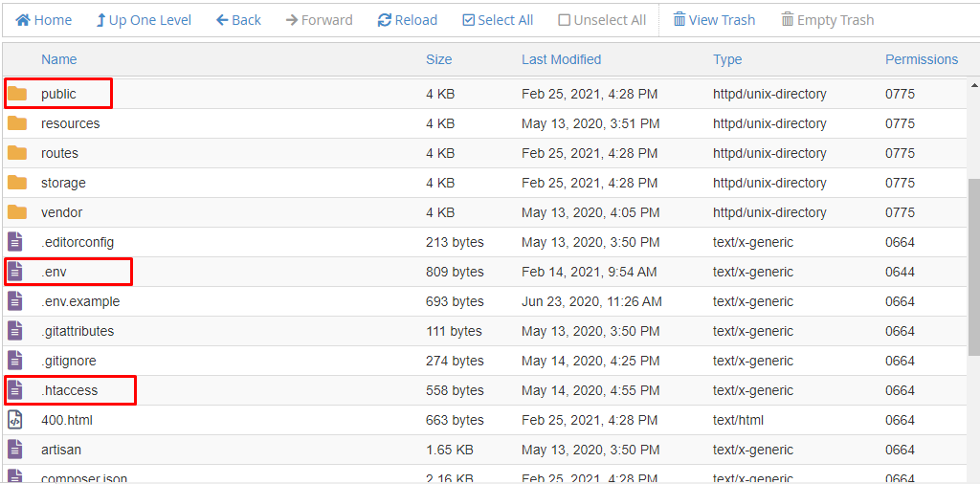Viewport: 980px width, 484px height.
Task: Click the Home toolbar button
Action: coord(43,20)
